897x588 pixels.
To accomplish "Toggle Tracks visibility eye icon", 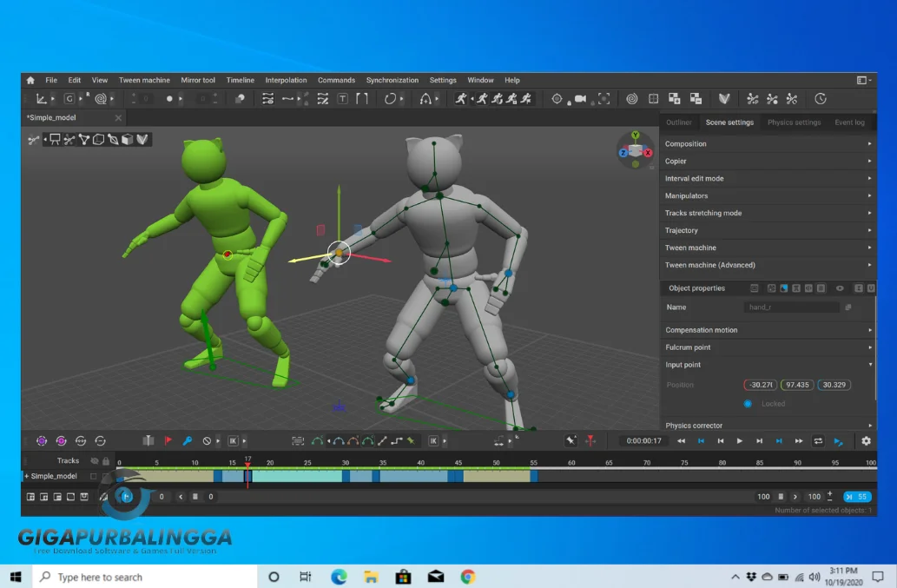I will pyautogui.click(x=95, y=461).
